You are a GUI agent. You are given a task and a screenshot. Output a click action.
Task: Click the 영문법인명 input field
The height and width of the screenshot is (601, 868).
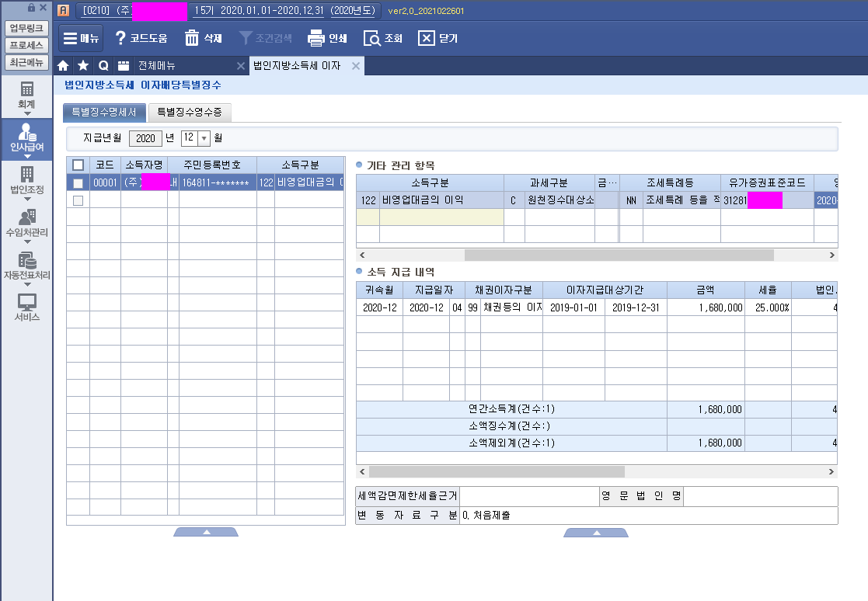(x=760, y=496)
